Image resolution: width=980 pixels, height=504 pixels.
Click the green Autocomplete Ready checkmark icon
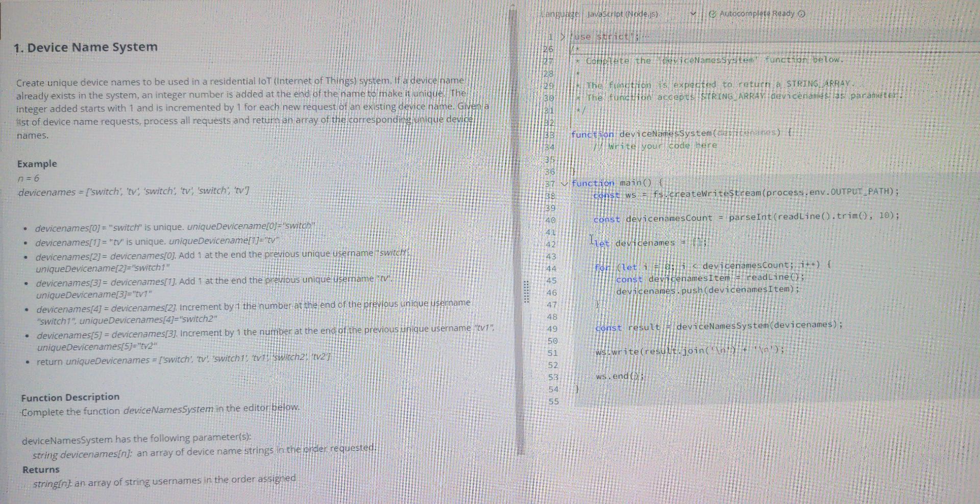coord(713,14)
